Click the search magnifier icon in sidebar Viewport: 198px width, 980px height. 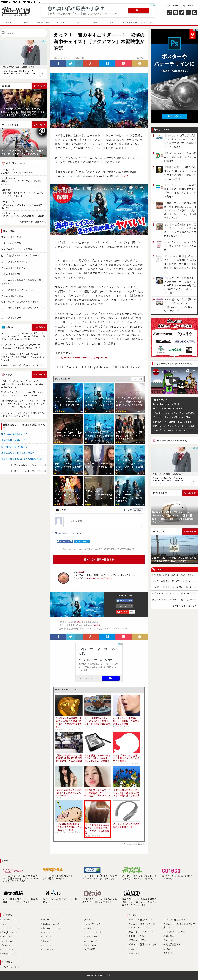coord(4,33)
